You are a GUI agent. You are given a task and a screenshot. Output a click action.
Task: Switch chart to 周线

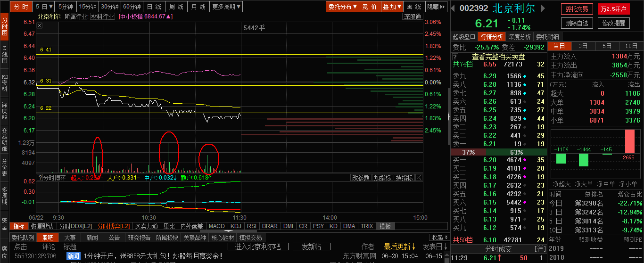(176, 7)
